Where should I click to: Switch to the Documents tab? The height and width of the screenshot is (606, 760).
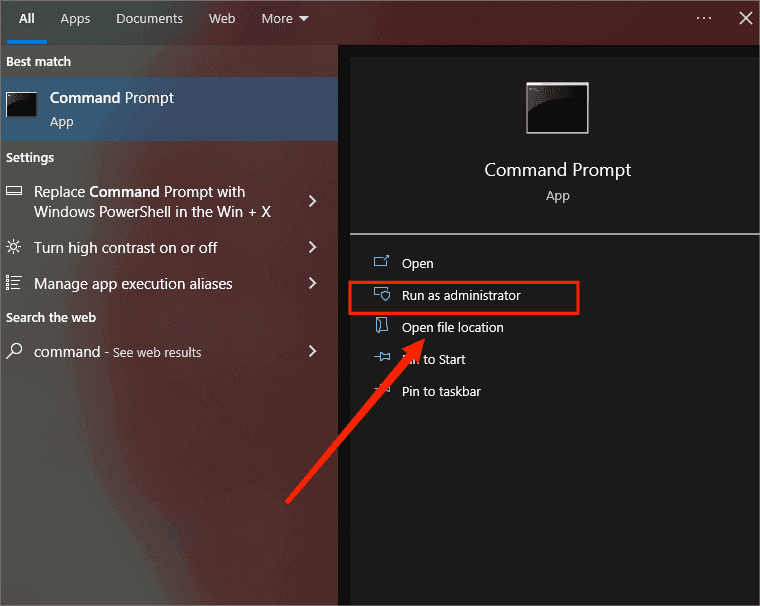149,19
